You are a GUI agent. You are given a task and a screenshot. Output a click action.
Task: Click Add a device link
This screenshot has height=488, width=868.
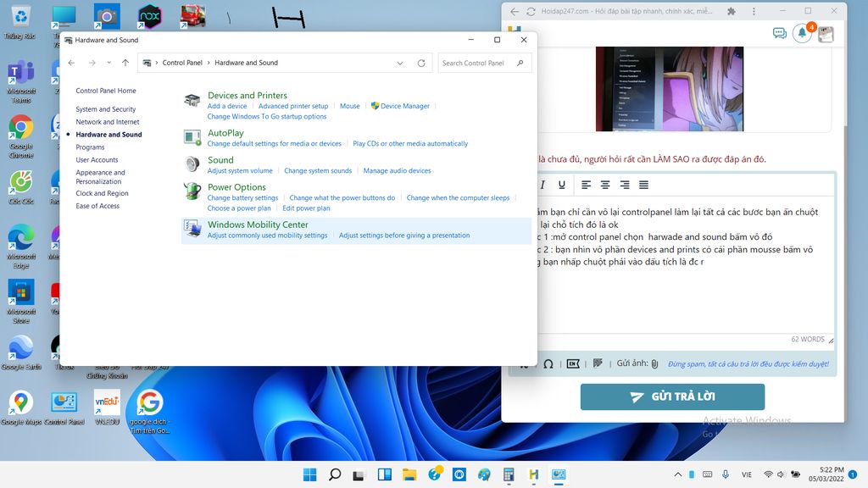click(x=227, y=106)
